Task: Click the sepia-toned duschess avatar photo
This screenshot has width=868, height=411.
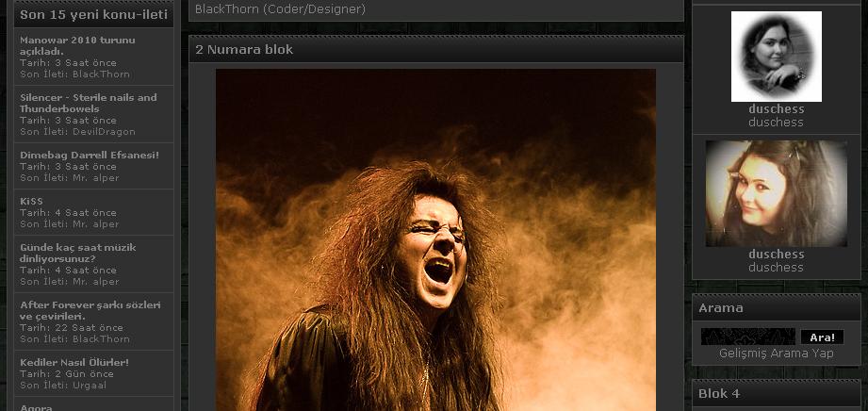Action: pos(776,193)
